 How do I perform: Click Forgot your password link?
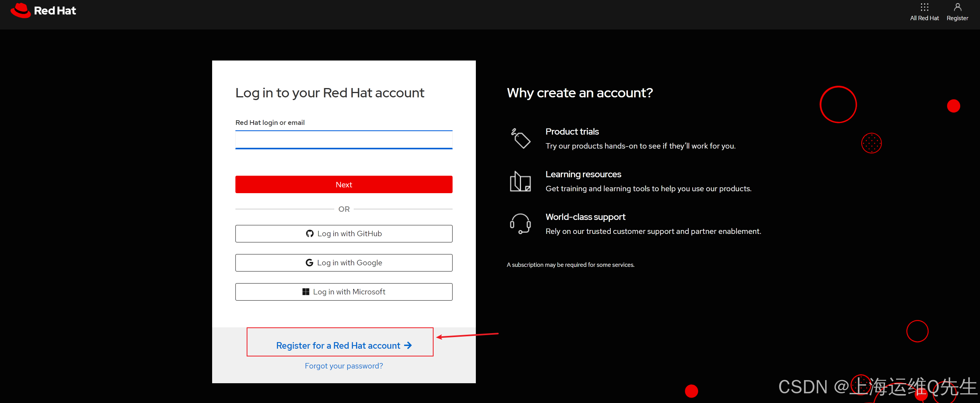click(344, 366)
